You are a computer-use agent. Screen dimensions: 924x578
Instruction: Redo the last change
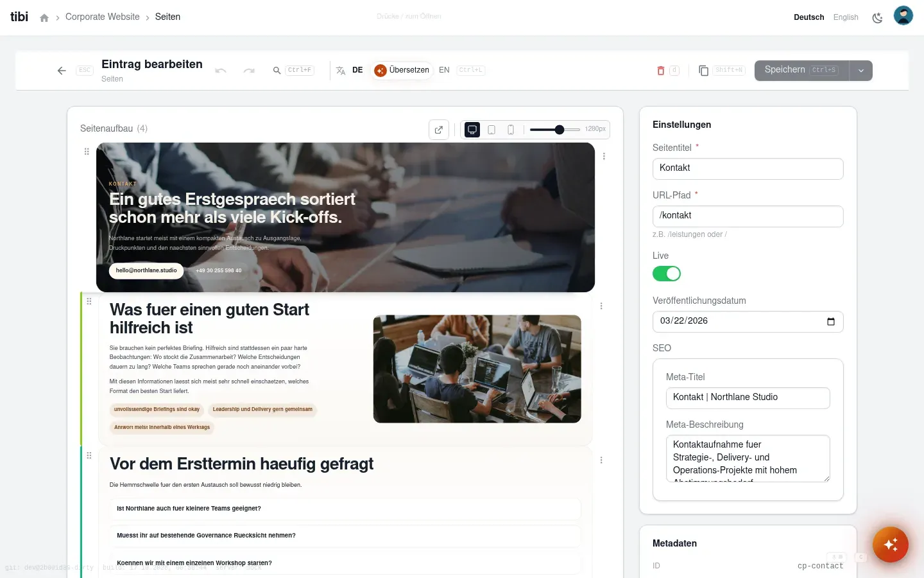249,71
